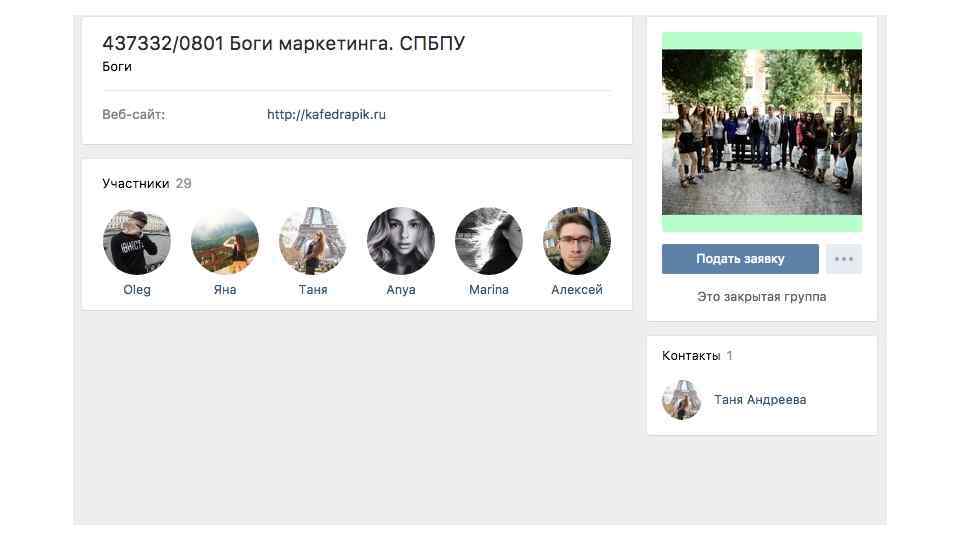Open the Участники members list header

(x=135, y=184)
